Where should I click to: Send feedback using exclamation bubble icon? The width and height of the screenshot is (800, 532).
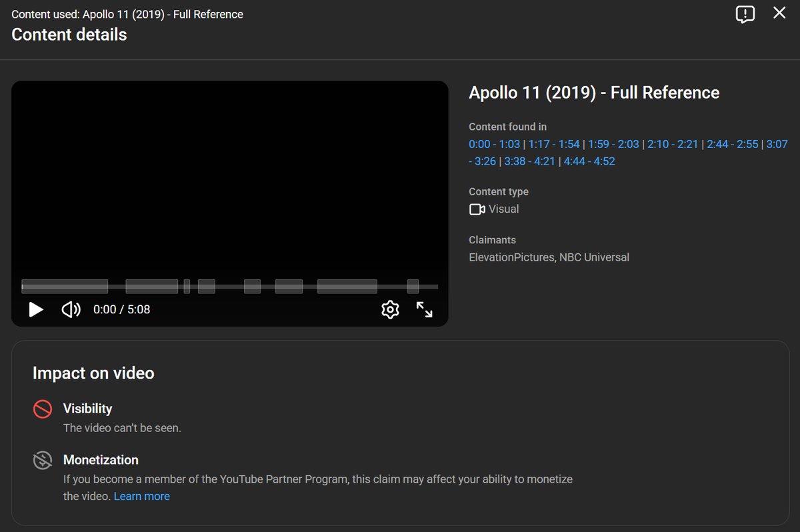tap(745, 14)
